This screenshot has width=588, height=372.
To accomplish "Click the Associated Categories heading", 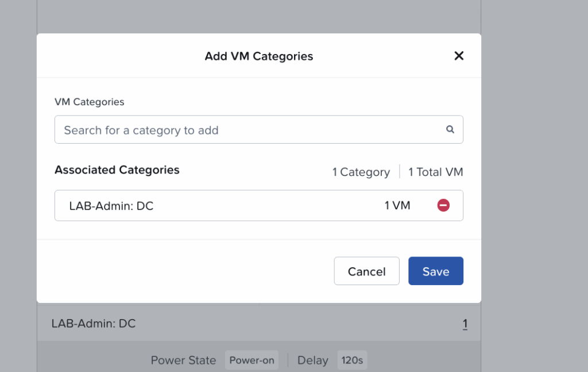I will (x=117, y=170).
